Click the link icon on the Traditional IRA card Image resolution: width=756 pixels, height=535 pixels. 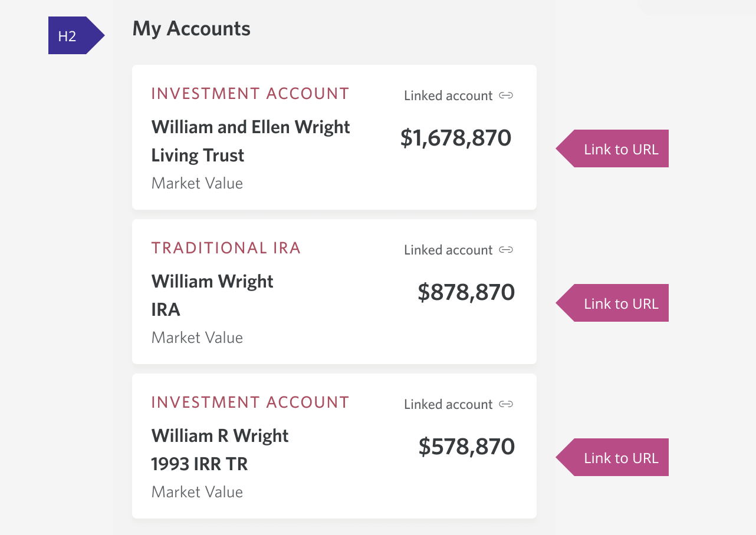coord(506,250)
